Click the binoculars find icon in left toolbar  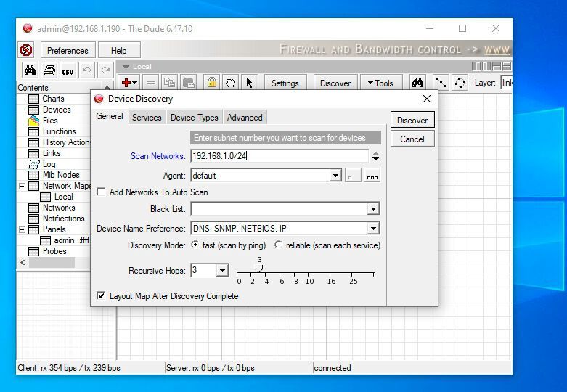[x=30, y=70]
